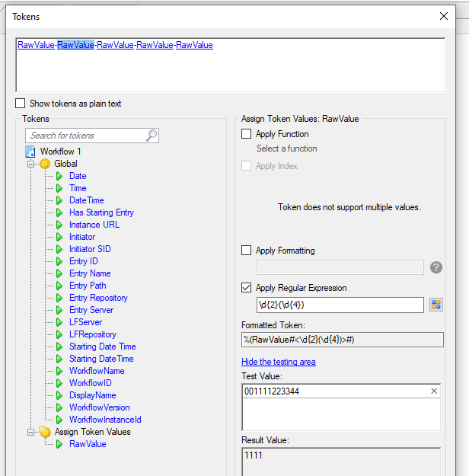Select the WorkflowVersion token
The width and height of the screenshot is (469, 476).
tap(99, 407)
